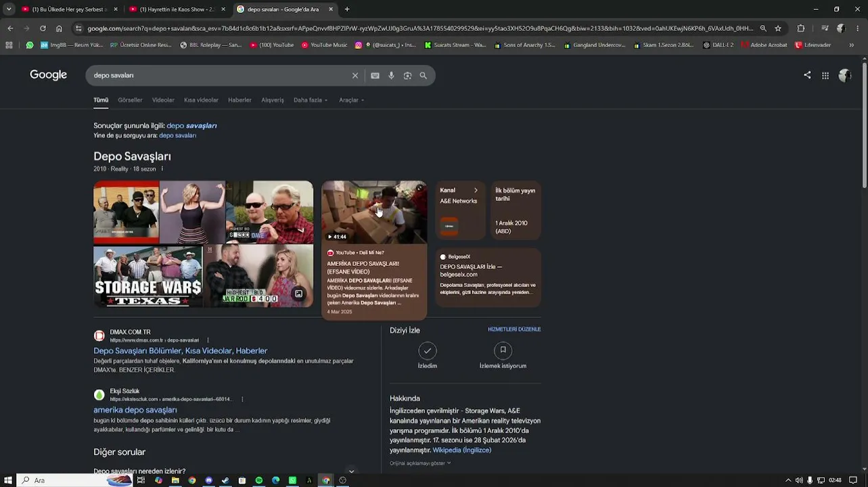Viewport: 868px width, 487px height.
Task: Open the on-screen keyboard input tool
Action: pyautogui.click(x=375, y=76)
